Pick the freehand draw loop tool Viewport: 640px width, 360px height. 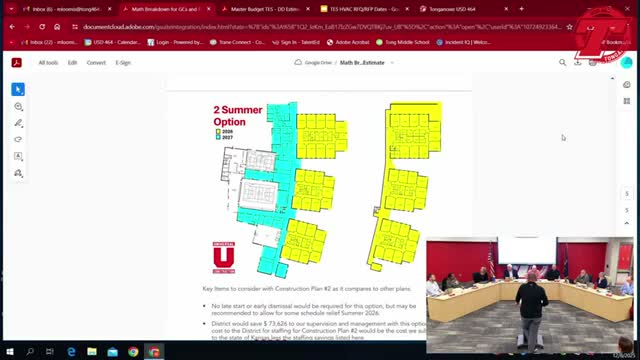(x=18, y=140)
